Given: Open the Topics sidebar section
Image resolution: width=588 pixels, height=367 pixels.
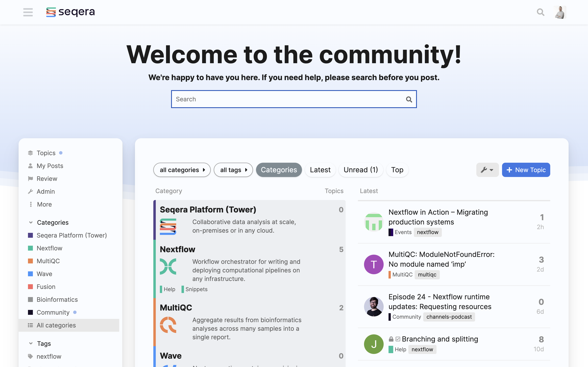Looking at the screenshot, I should pos(46,153).
